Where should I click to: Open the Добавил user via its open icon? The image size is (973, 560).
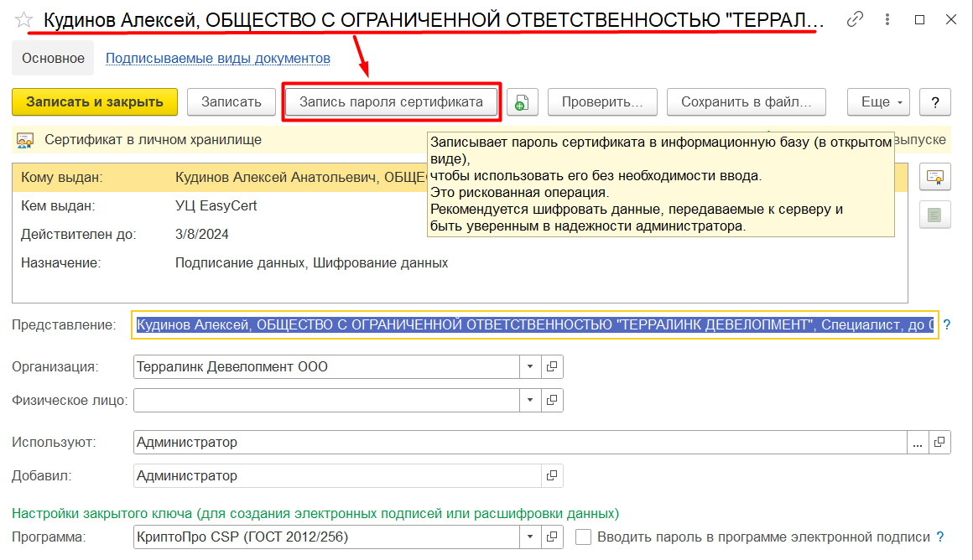[552, 475]
